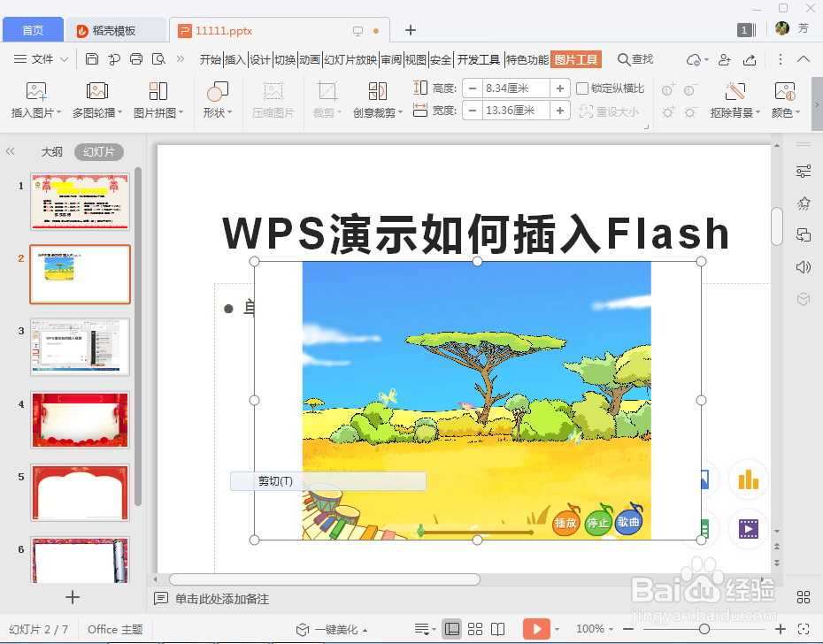Screen dimensions: 823x644
Task: Collapse the ribbon with the up chevron
Action: click(x=803, y=59)
